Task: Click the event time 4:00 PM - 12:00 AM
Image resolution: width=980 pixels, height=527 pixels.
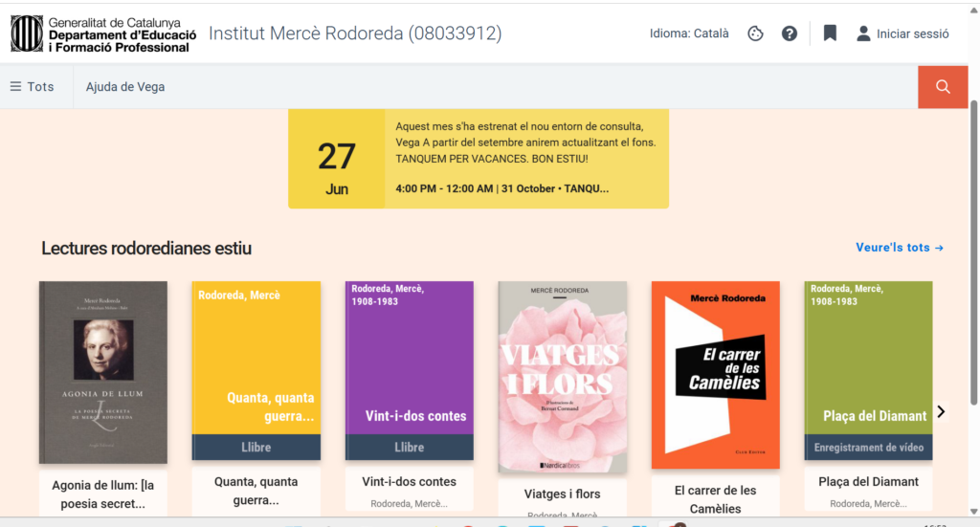Action: pyautogui.click(x=444, y=188)
